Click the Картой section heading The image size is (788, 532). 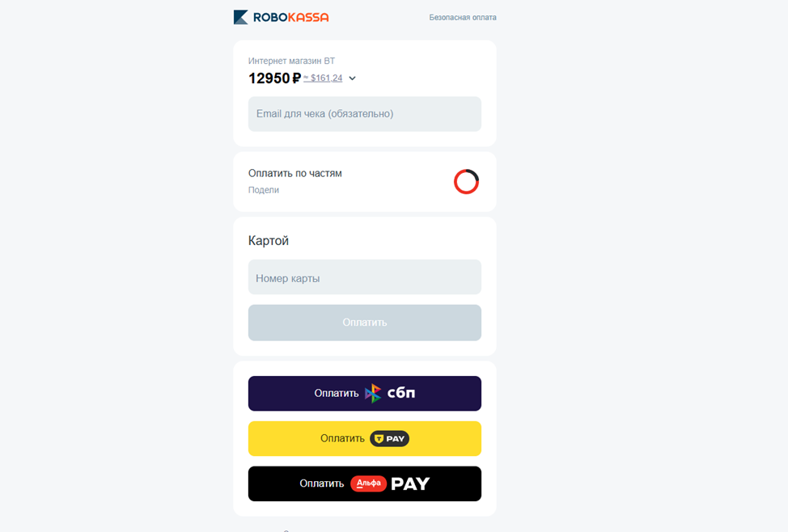pos(269,241)
